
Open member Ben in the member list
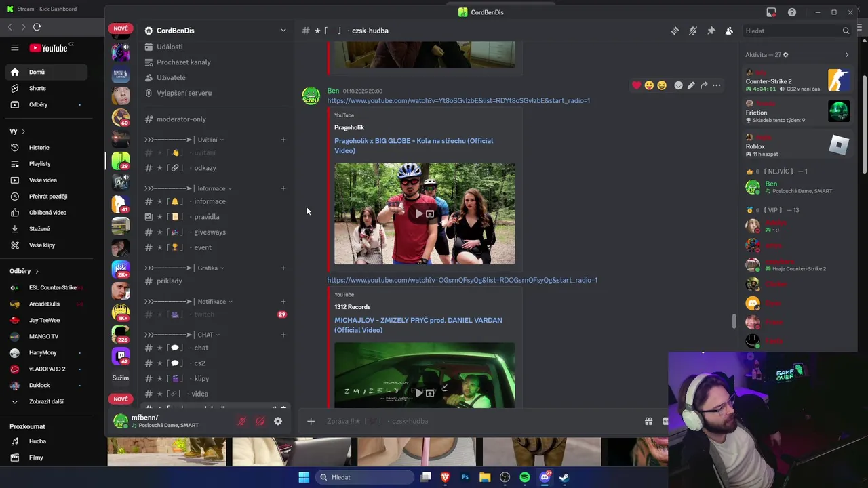tap(797, 187)
